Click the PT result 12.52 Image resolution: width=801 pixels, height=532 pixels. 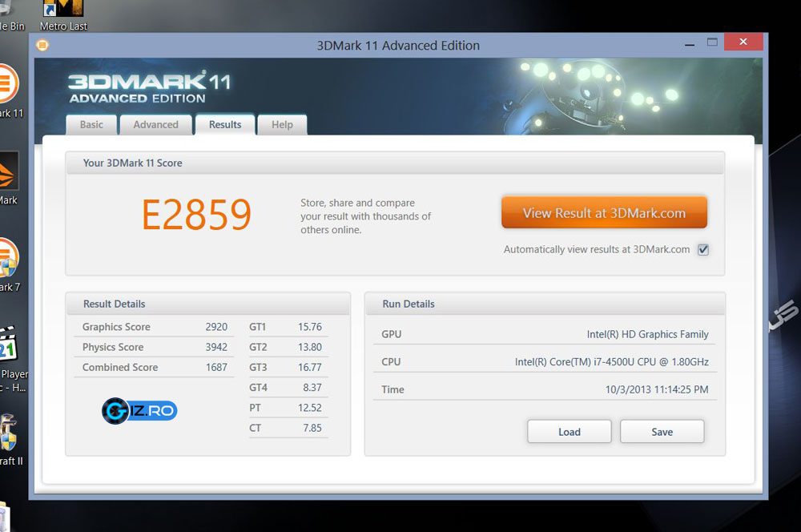[309, 408]
